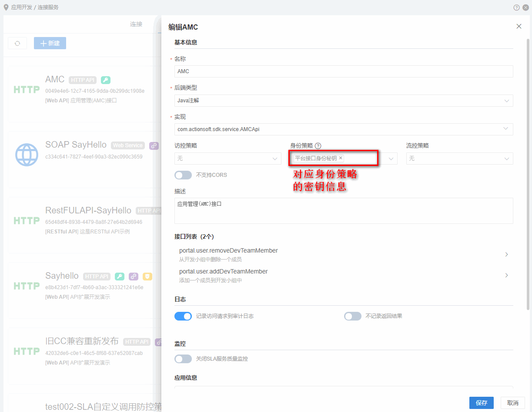This screenshot has width=532, height=412.
Task: Close the 编辑AMC panel with X
Action: 519,27
